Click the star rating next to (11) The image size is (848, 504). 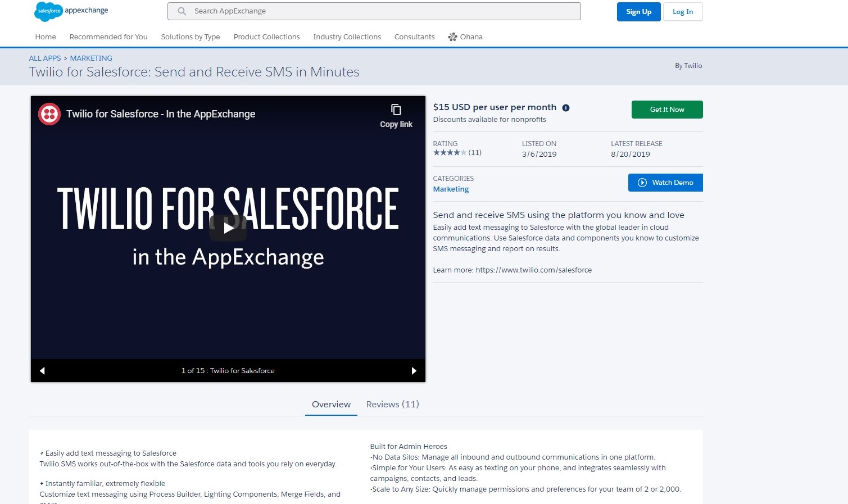coord(449,152)
